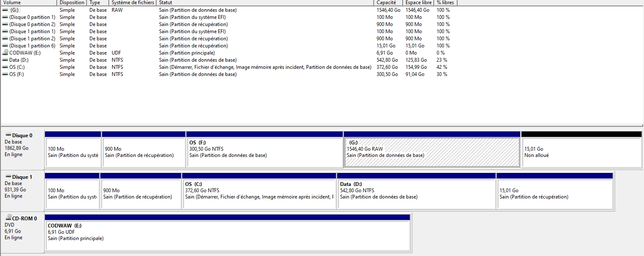Select the OS (F:) drive icon in the list
This screenshot has width=644, height=256.
point(5,74)
